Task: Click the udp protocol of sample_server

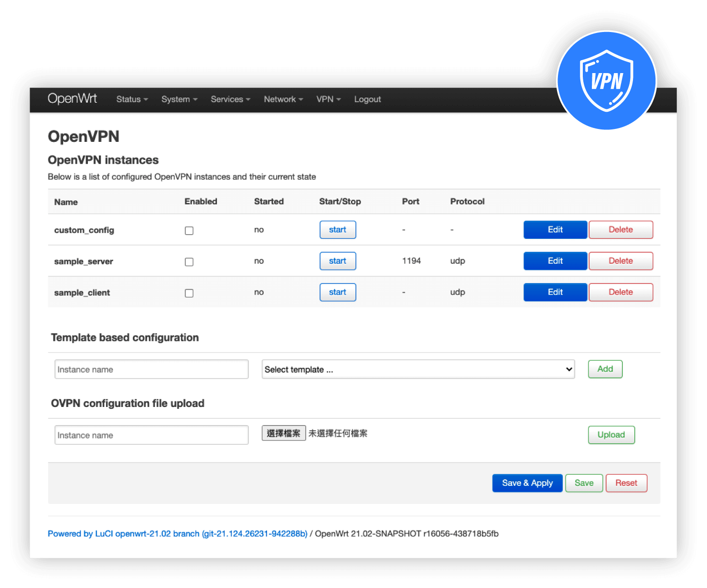Action: point(458,261)
